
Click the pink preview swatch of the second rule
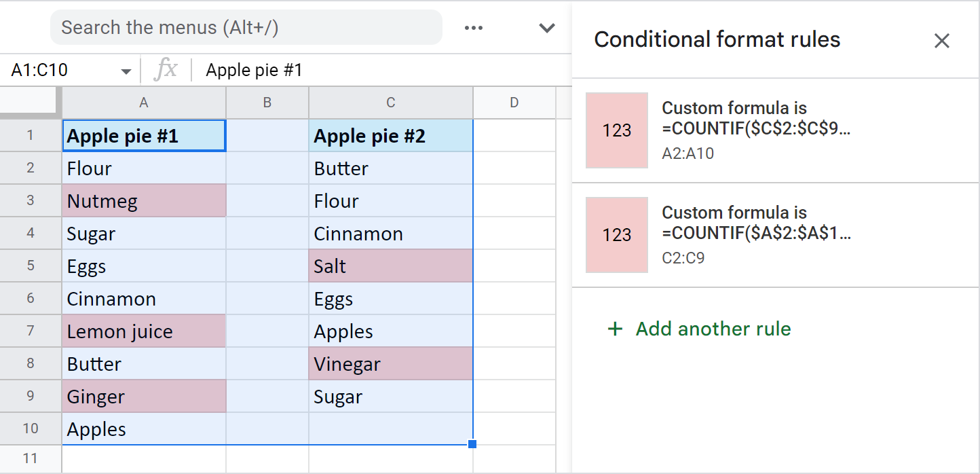coord(616,235)
